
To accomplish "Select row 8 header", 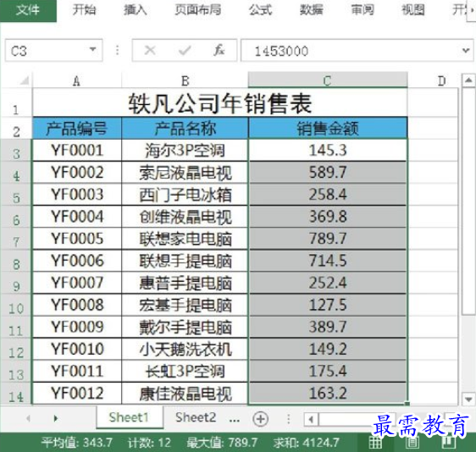I will pos(16,261).
